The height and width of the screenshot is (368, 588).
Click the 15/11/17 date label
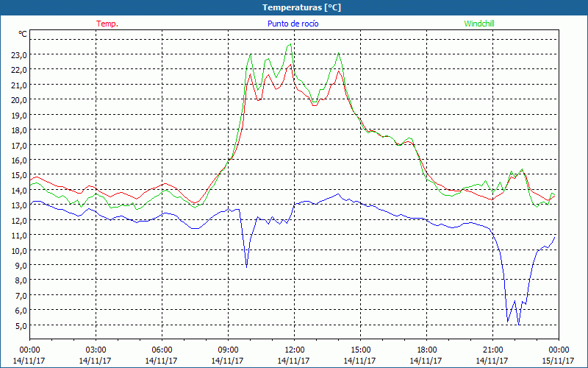pos(559,361)
